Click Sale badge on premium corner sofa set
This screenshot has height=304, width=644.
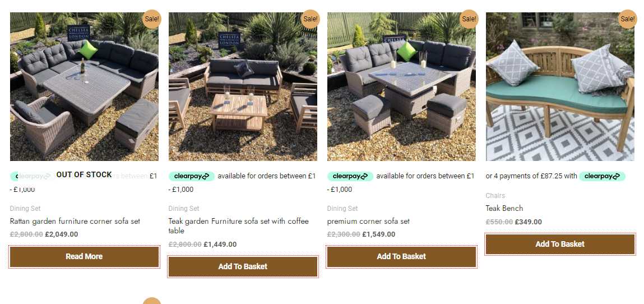click(x=469, y=19)
